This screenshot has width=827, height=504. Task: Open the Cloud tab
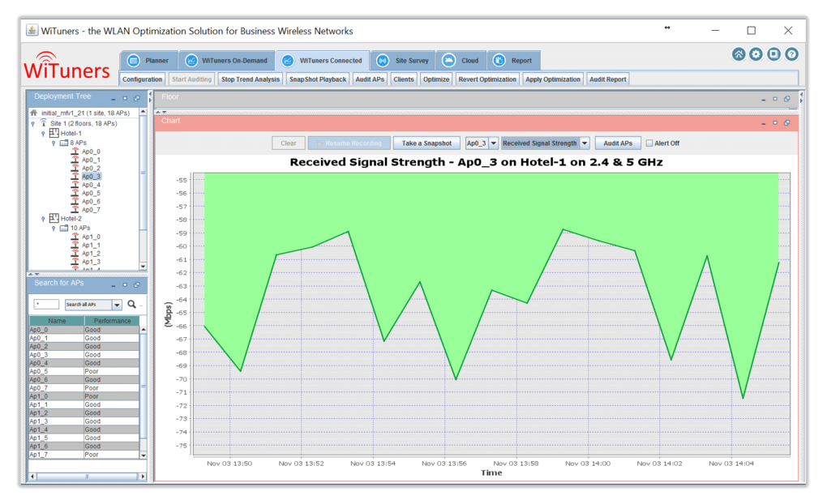461,61
